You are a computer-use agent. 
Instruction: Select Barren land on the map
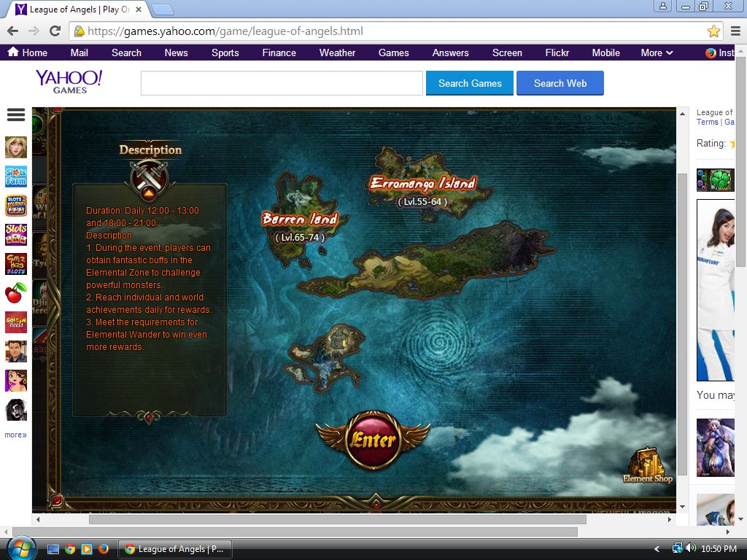pyautogui.click(x=300, y=219)
